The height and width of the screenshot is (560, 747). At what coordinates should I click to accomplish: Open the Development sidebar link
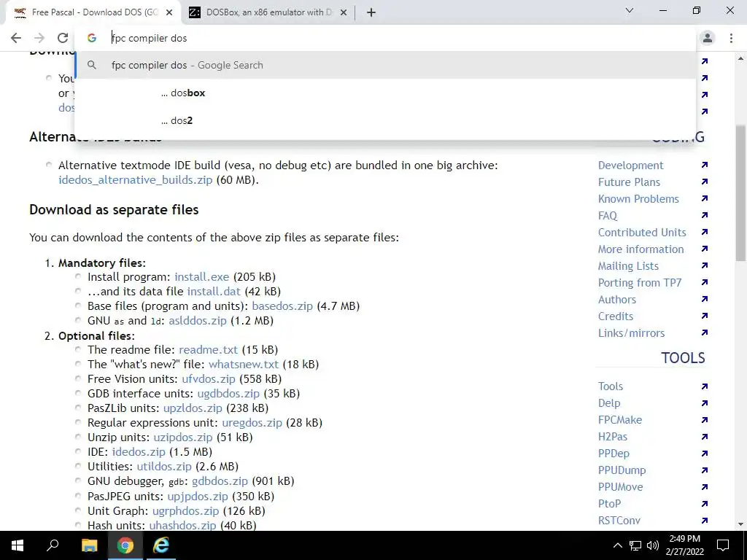tap(631, 166)
